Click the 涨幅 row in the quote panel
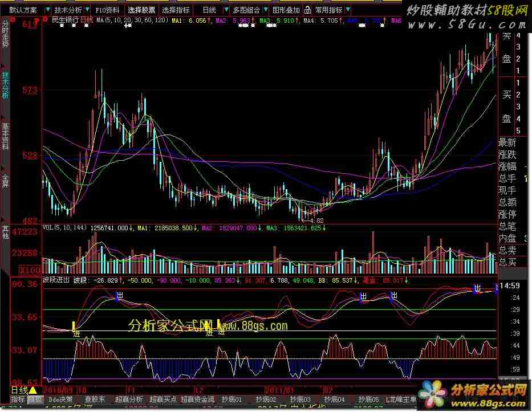532x412 pixels. tap(507, 166)
